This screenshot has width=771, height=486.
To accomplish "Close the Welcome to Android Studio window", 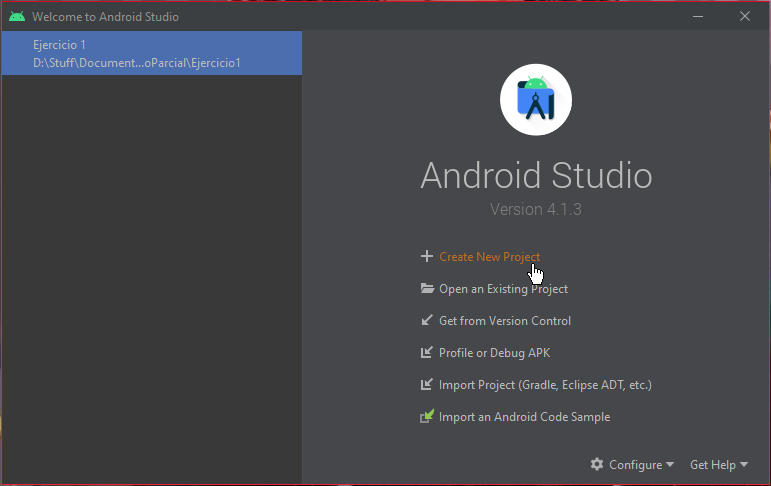I will (x=744, y=16).
